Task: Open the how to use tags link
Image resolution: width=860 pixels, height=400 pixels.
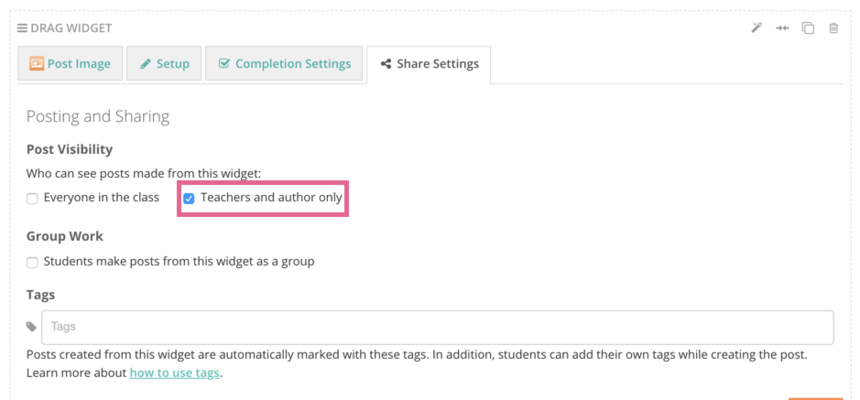Action: [174, 374]
